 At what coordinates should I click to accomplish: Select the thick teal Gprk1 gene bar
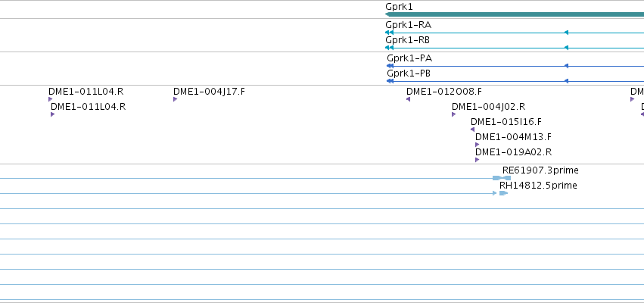pos(515,14)
